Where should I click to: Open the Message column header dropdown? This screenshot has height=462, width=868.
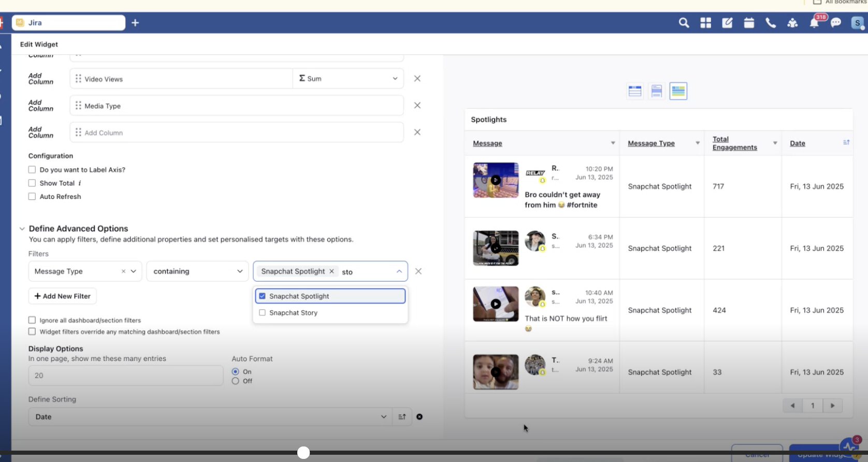pyautogui.click(x=613, y=143)
